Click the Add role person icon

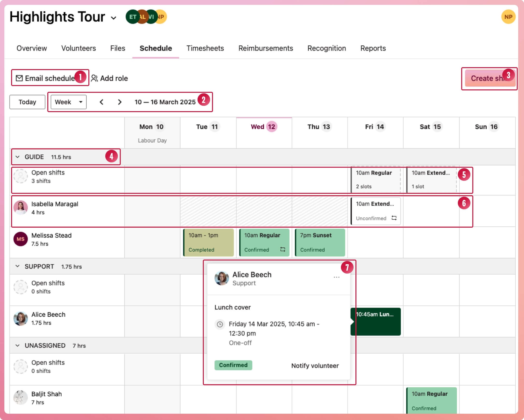coord(94,78)
